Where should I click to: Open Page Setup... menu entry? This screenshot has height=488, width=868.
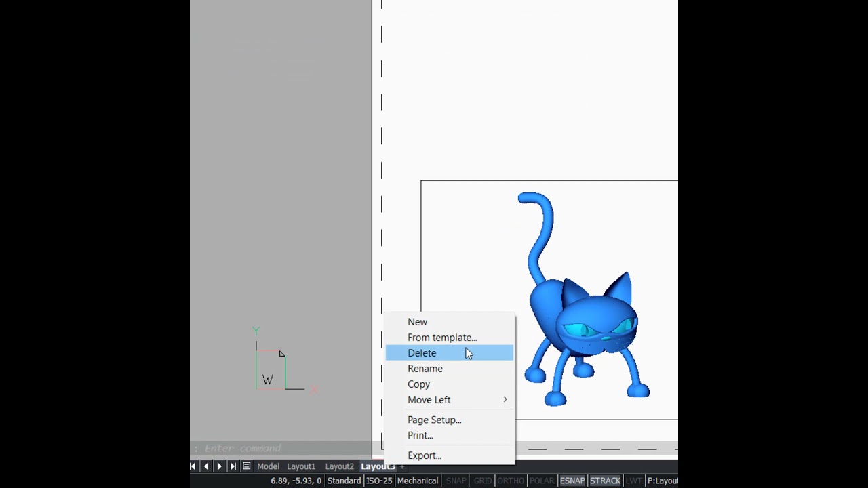pyautogui.click(x=450, y=420)
